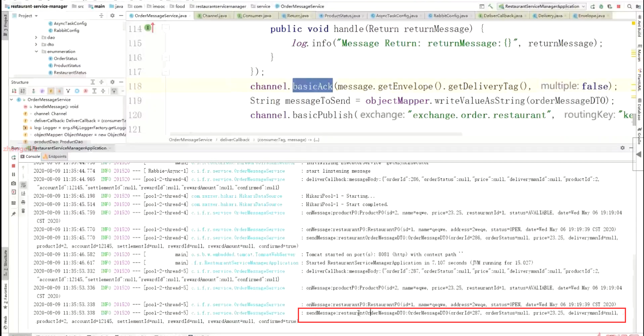Open Search Everywhere with the magnifier icon

click(630, 6)
